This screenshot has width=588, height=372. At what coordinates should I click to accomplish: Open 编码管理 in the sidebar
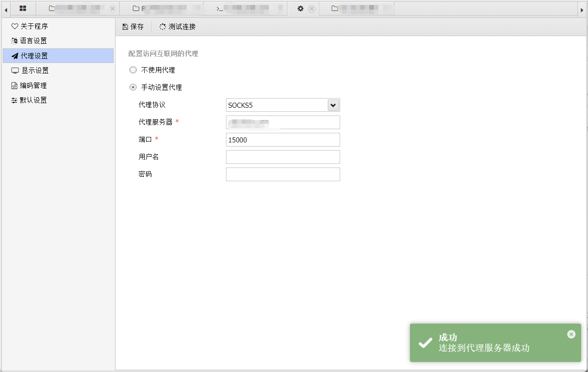(x=58, y=85)
